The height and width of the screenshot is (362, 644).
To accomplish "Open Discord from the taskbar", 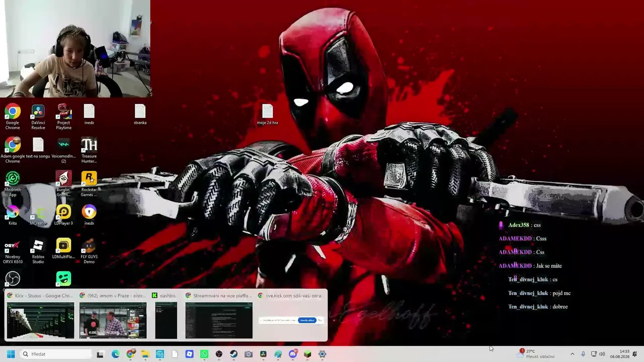I will (293, 354).
